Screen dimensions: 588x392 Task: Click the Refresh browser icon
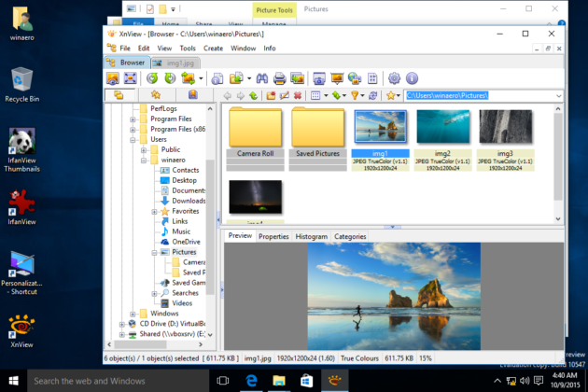coord(372,95)
